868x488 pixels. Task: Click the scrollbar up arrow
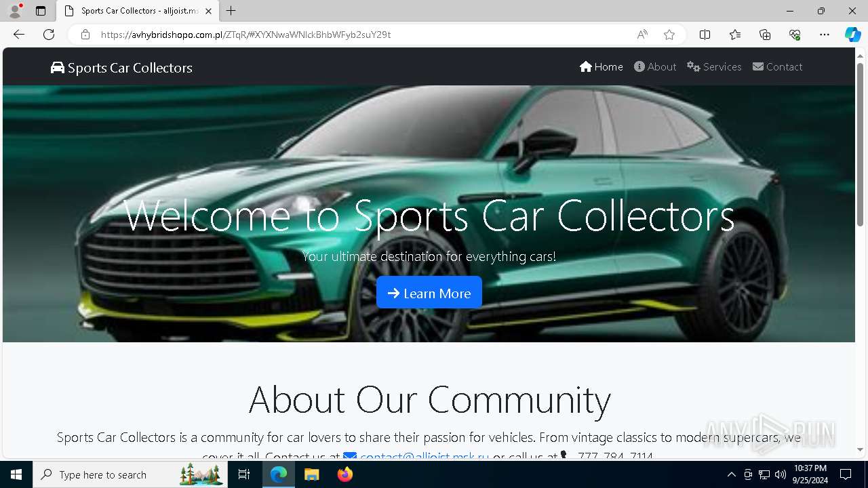click(860, 55)
